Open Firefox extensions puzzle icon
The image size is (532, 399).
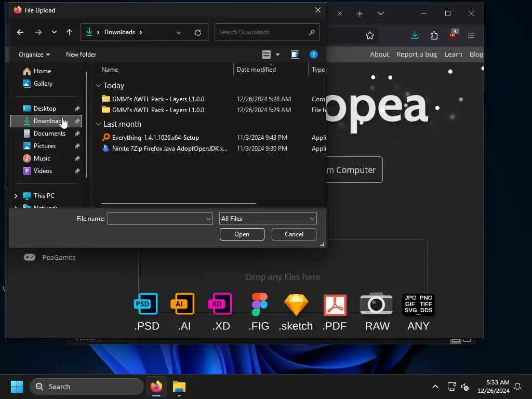click(x=434, y=35)
